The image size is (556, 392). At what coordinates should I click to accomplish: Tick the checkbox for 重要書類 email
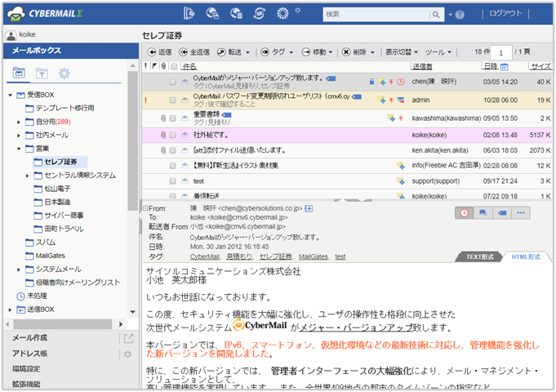click(x=173, y=116)
